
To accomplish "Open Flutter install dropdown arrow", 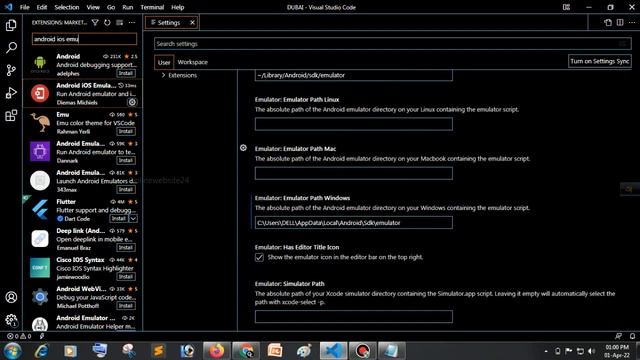I will (x=133, y=219).
